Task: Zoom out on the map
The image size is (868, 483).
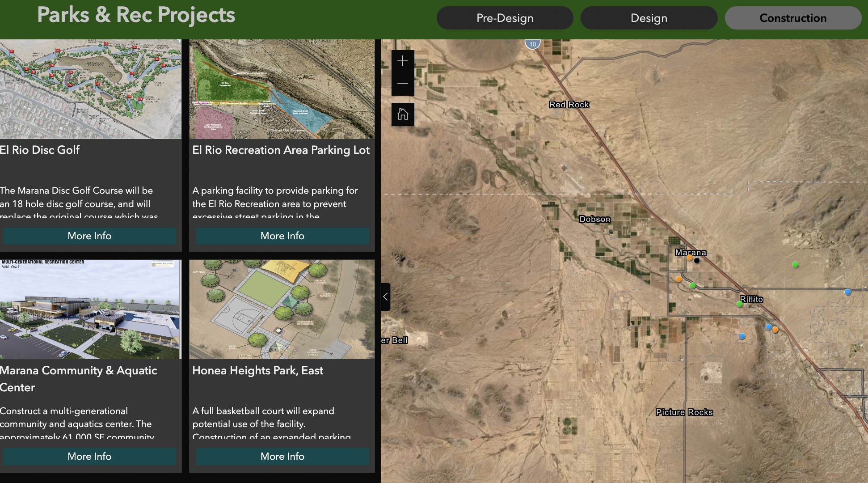Action: (x=403, y=84)
